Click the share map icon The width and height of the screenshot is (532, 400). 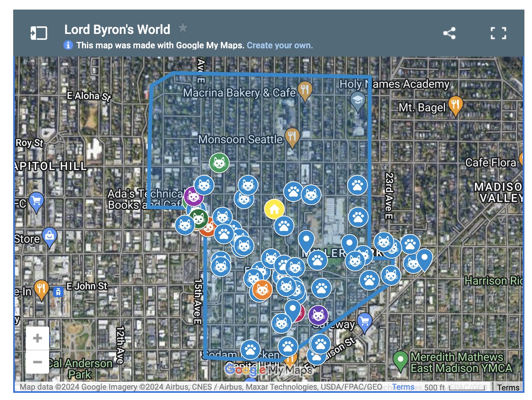(x=449, y=33)
